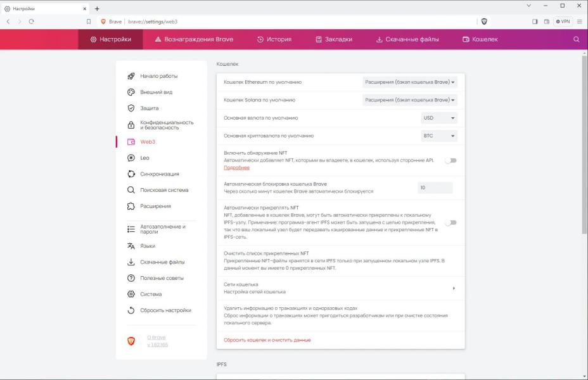Click the list icon for Автозаполнение и пароли

click(131, 229)
